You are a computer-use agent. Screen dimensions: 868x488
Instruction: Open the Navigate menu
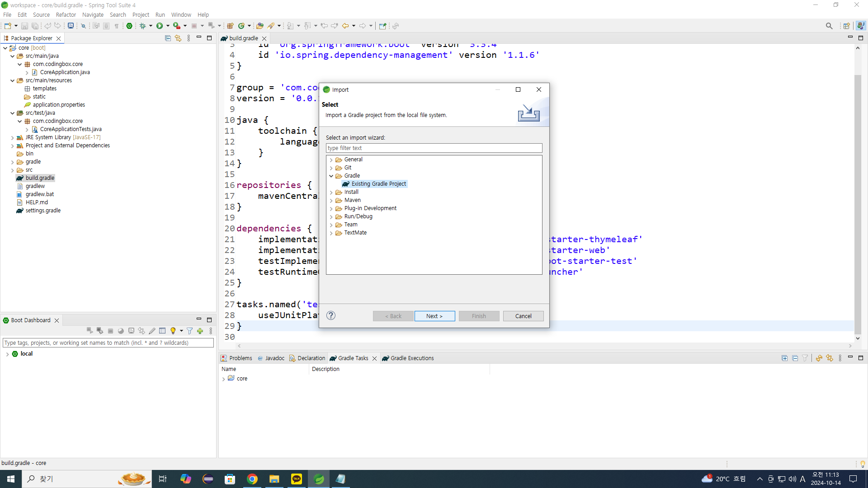(93, 15)
